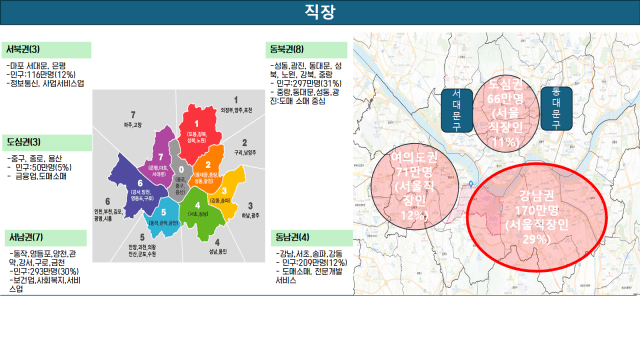Click the 강남권 170만명 red ellipse
Screen dimensions: 640x360
[x=536, y=218]
